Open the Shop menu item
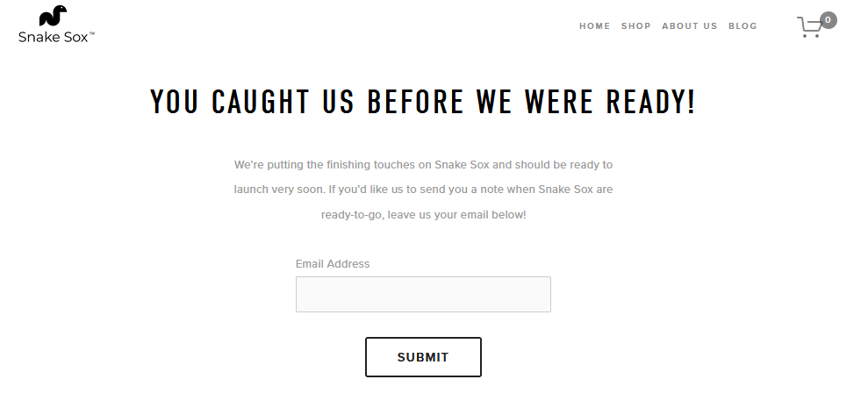The image size is (868, 408). [x=636, y=26]
